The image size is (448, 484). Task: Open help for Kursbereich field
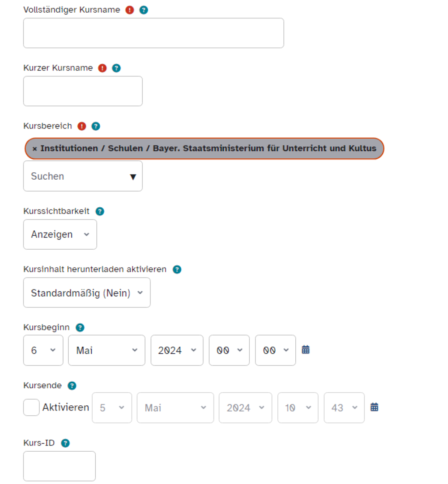(96, 126)
